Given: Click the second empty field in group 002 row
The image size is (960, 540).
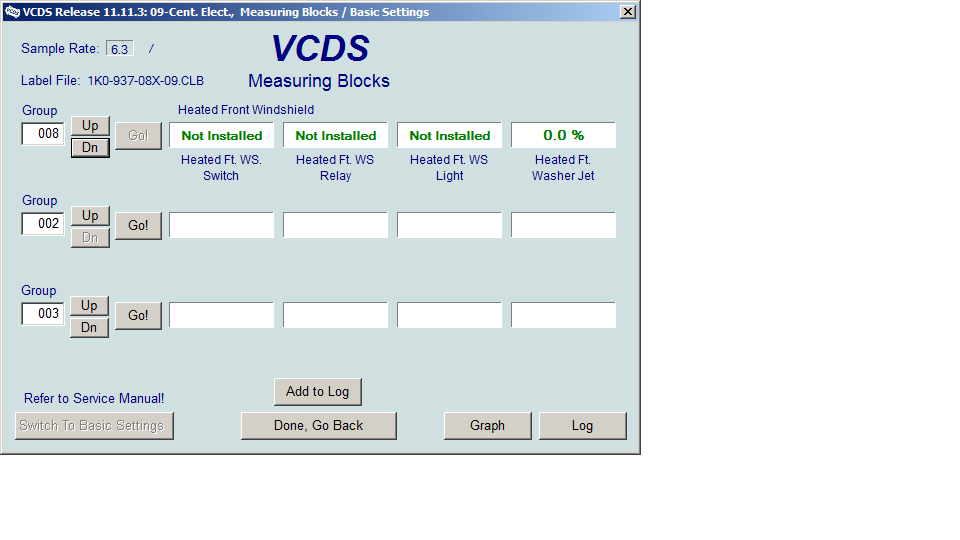Looking at the screenshot, I should pyautogui.click(x=336, y=225).
